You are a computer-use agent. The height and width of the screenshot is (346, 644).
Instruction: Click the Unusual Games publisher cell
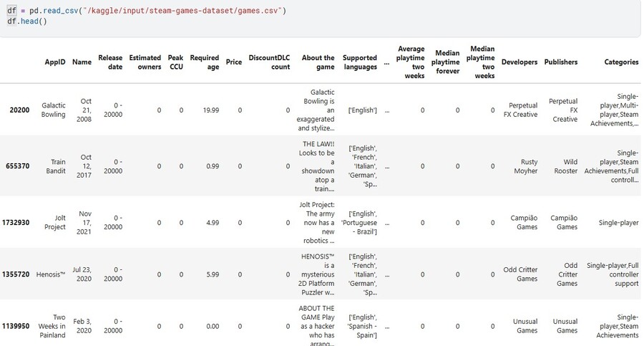point(565,326)
